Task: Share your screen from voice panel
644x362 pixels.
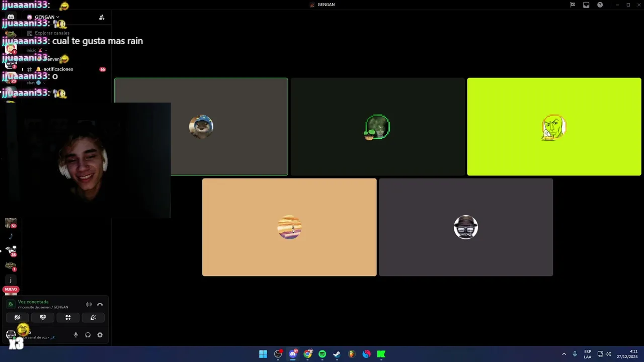Action: pos(43,318)
